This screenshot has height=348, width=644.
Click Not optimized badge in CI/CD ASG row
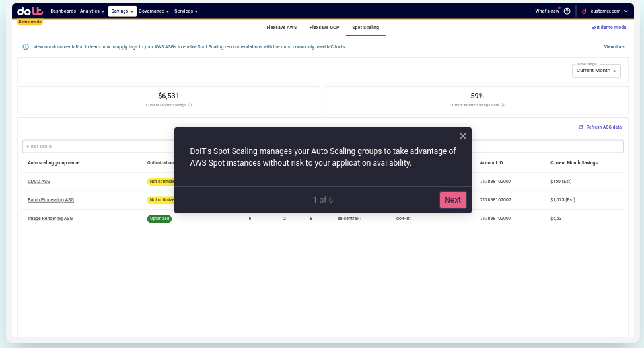(x=161, y=182)
